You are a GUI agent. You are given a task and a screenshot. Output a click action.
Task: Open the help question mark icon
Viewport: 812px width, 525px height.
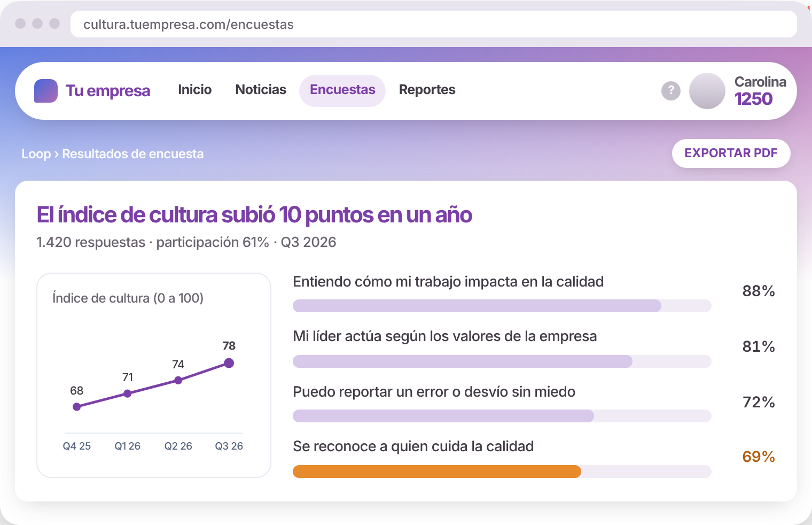pyautogui.click(x=671, y=91)
